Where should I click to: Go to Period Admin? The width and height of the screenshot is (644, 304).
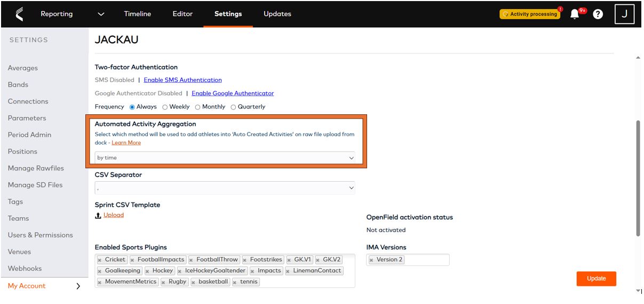29,135
